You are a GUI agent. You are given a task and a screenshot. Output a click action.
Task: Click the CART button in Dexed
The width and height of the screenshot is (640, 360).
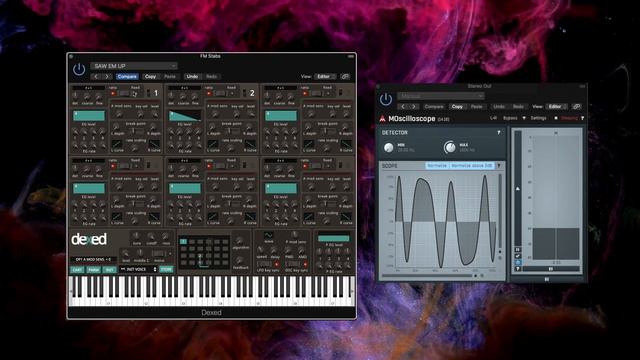77,270
